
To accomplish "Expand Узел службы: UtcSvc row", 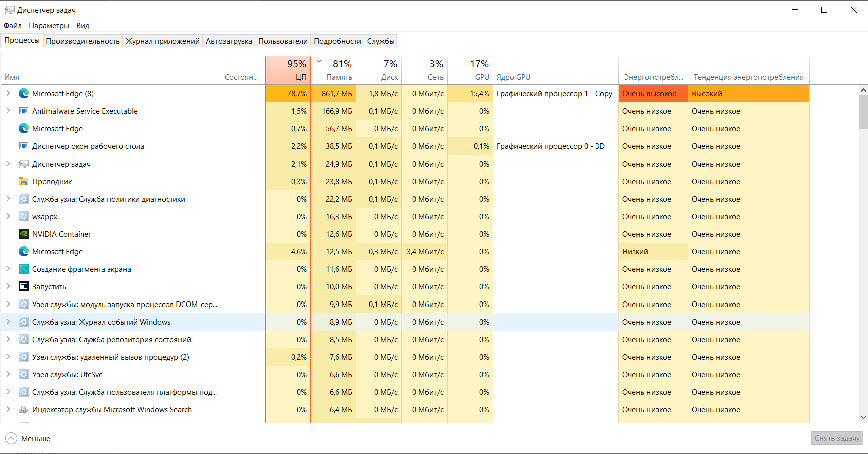I will tap(8, 374).
